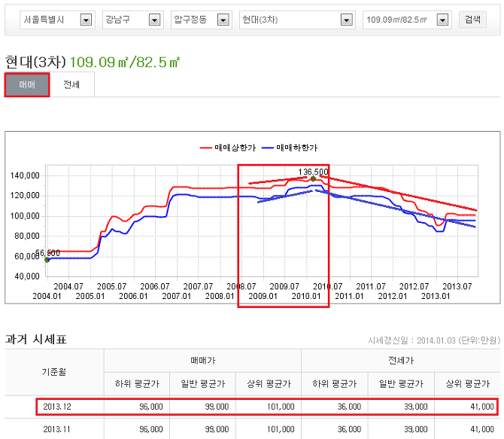504x439 pixels.
Task: Click the 매매상한가 red legend entry
Action: point(228,148)
